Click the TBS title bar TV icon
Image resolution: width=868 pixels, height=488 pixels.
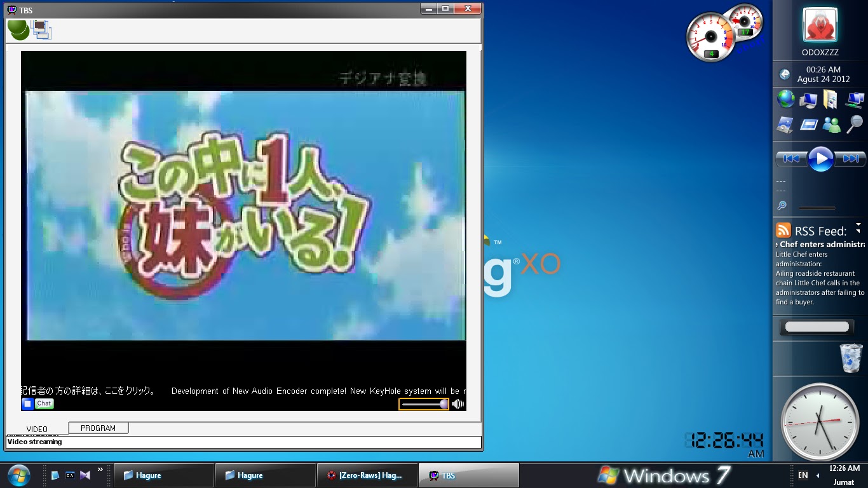coord(11,10)
